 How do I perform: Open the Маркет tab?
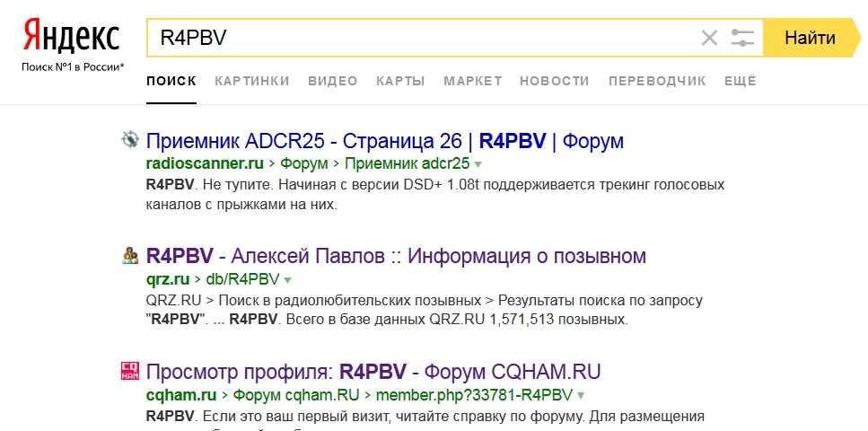pos(472,81)
